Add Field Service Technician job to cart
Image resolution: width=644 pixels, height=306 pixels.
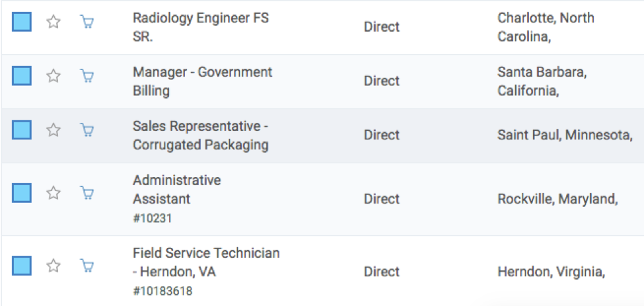pyautogui.click(x=87, y=266)
